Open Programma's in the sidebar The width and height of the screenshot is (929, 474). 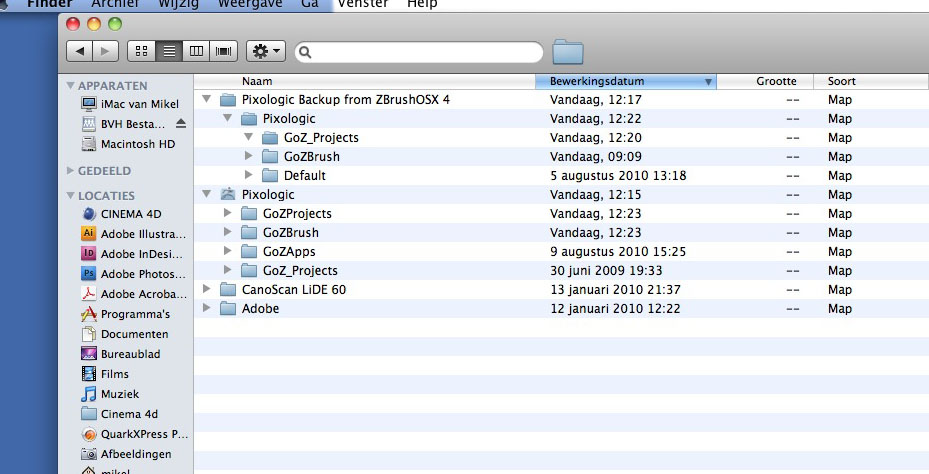pyautogui.click(x=126, y=314)
